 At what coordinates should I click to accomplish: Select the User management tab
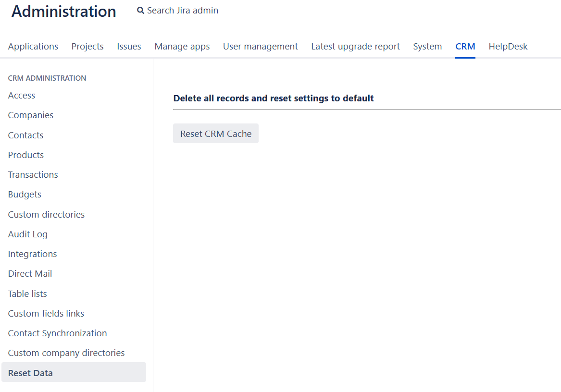(x=260, y=47)
